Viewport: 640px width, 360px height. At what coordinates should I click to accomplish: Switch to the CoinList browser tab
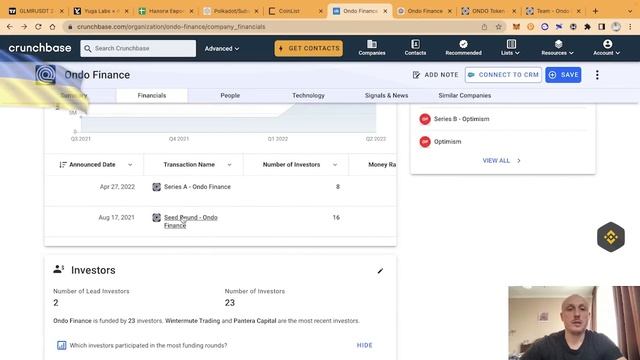[295, 11]
